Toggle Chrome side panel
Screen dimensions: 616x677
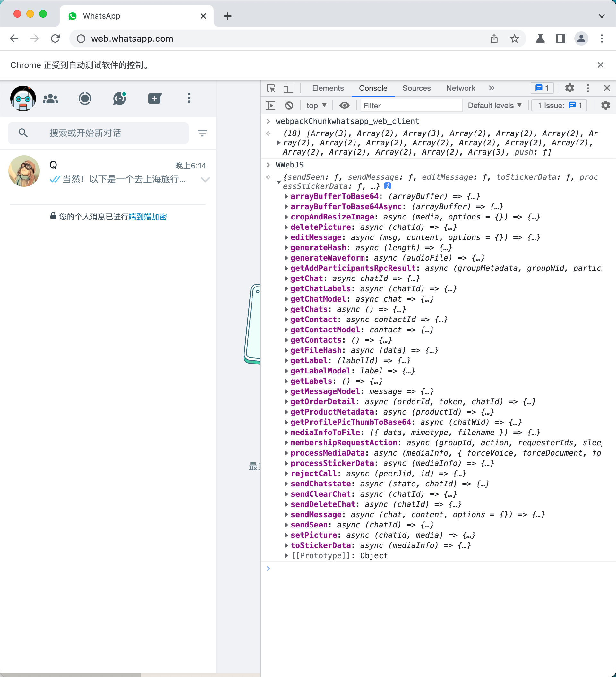pos(560,39)
